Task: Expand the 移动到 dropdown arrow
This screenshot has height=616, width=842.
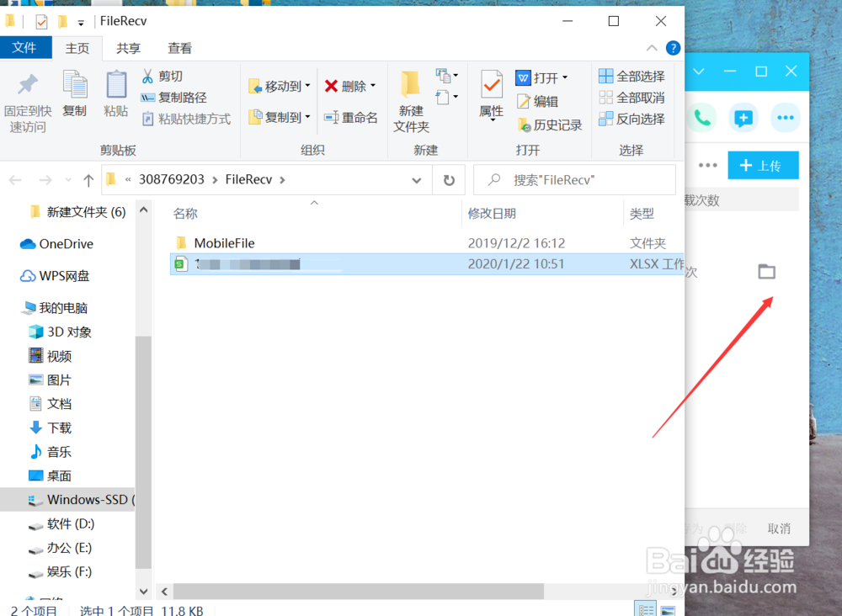Action: tap(308, 85)
